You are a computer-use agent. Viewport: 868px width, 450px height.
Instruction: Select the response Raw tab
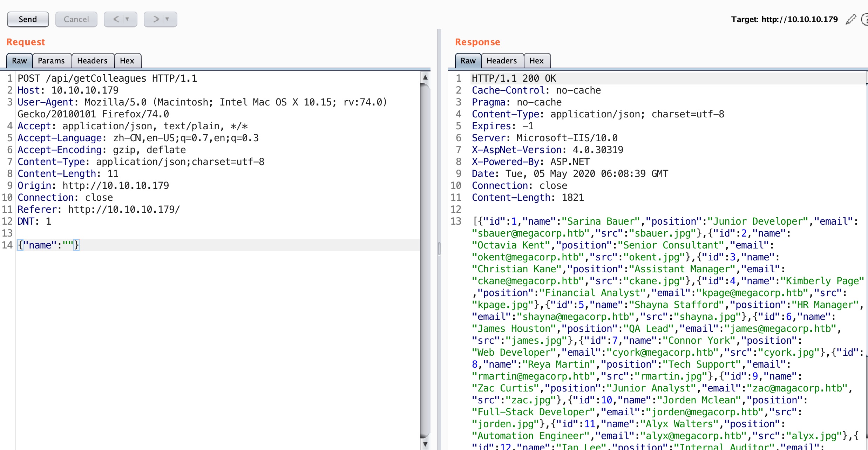(x=468, y=61)
